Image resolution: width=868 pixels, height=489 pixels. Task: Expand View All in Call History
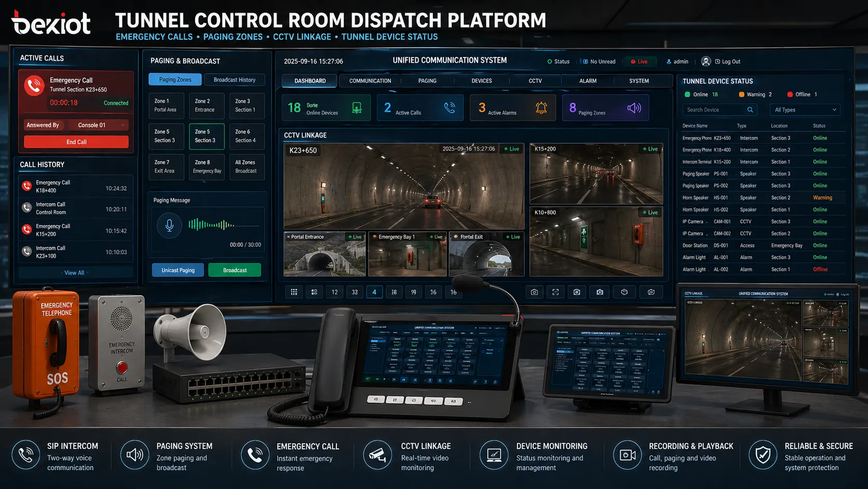point(75,272)
